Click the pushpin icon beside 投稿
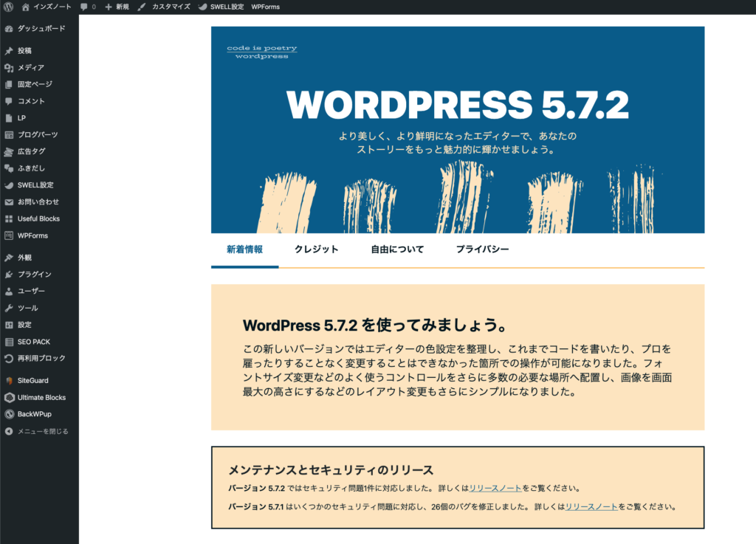The image size is (756, 544). [9, 51]
